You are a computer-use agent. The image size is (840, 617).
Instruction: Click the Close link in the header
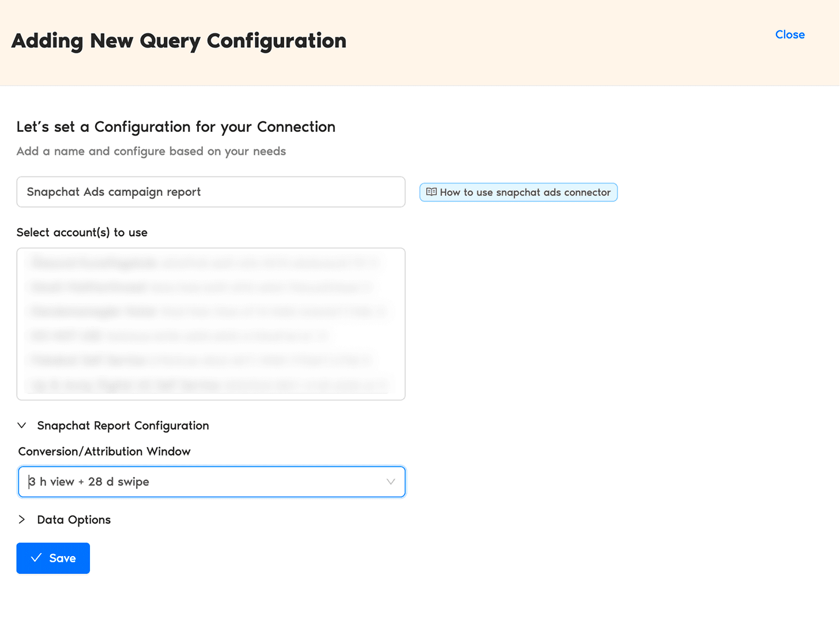[x=789, y=35]
